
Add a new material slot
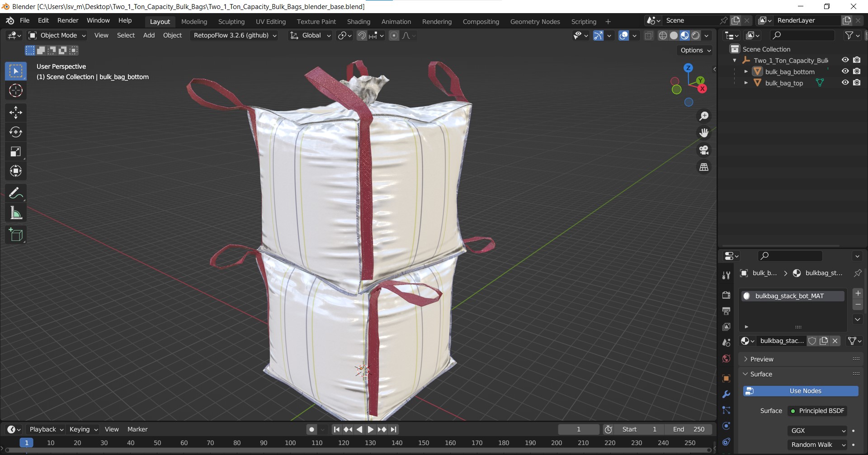point(858,293)
